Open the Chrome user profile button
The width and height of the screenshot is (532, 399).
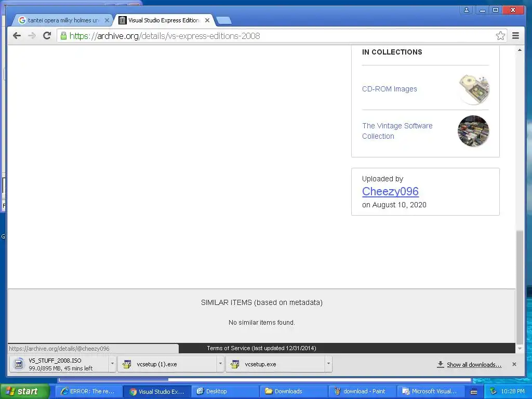point(467,10)
